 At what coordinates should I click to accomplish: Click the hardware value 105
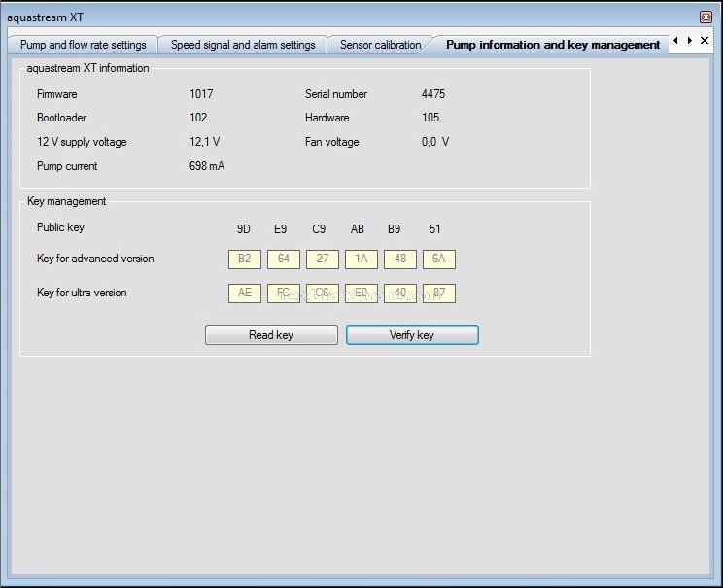tap(430, 118)
